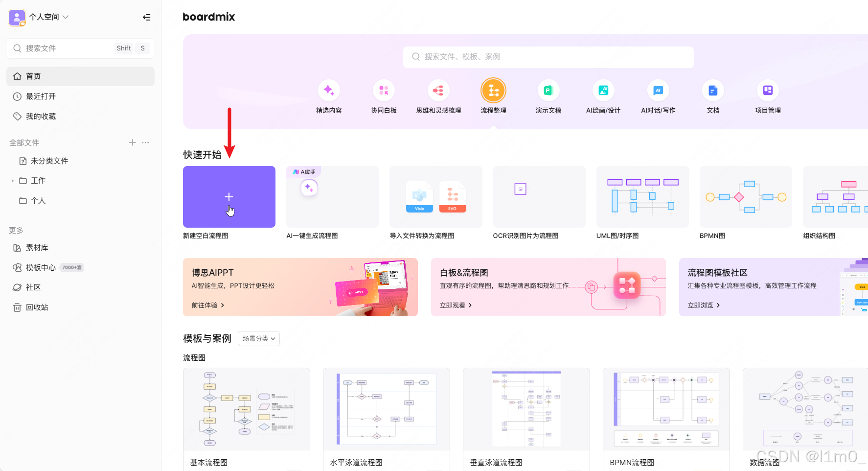The image size is (868, 471).
Task: Click the 首页 home icon
Action: click(17, 76)
